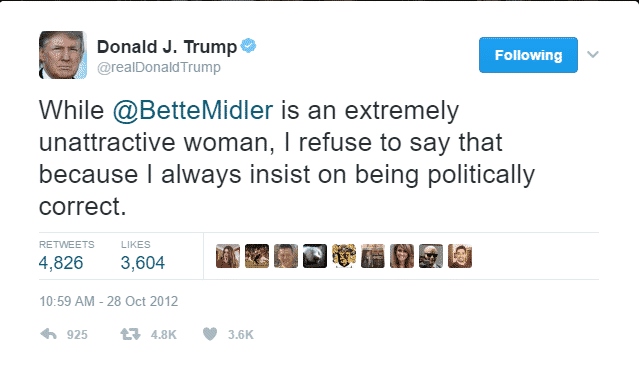
Task: View the 3,604 likes list
Action: (x=143, y=256)
